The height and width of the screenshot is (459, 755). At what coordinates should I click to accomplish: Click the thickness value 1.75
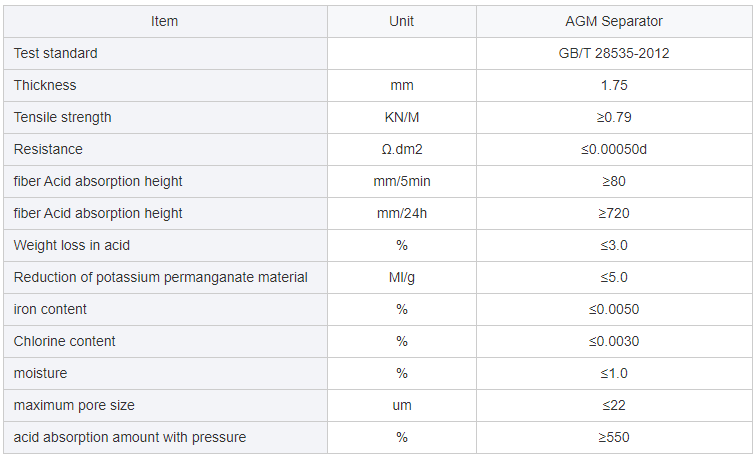tap(614, 85)
